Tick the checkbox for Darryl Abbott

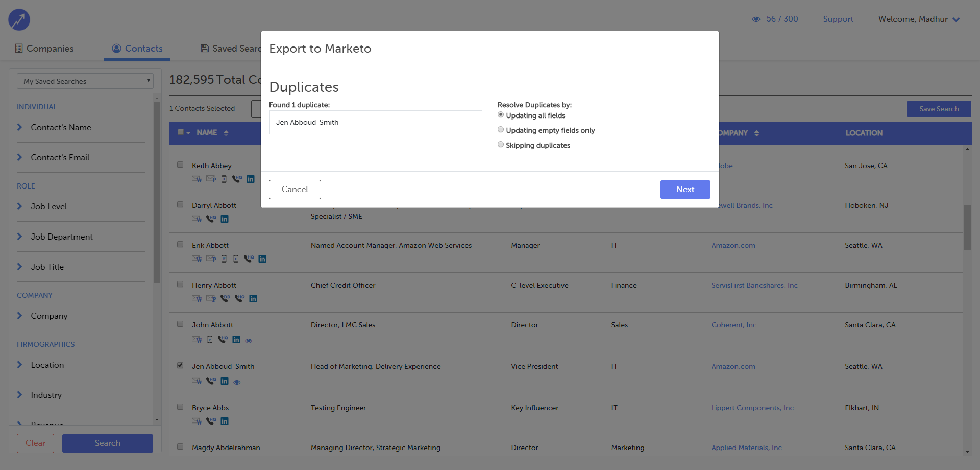coord(180,204)
